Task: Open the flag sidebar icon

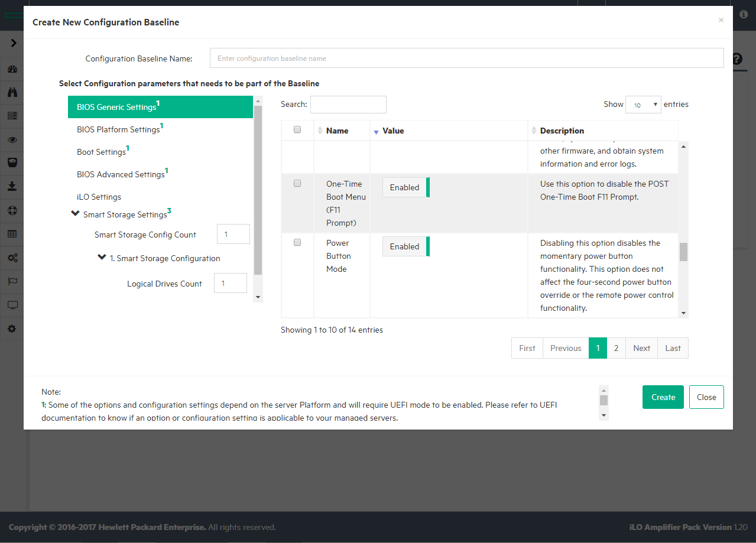Action: [12, 281]
